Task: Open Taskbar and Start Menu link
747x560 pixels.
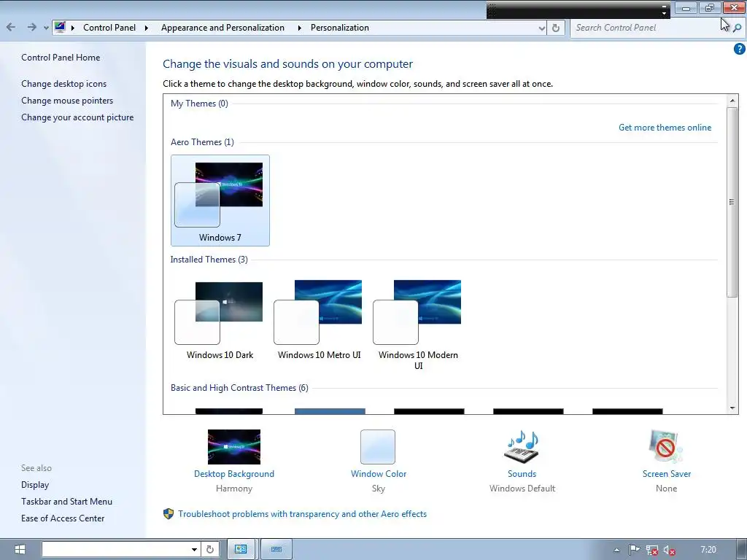Action: point(66,502)
